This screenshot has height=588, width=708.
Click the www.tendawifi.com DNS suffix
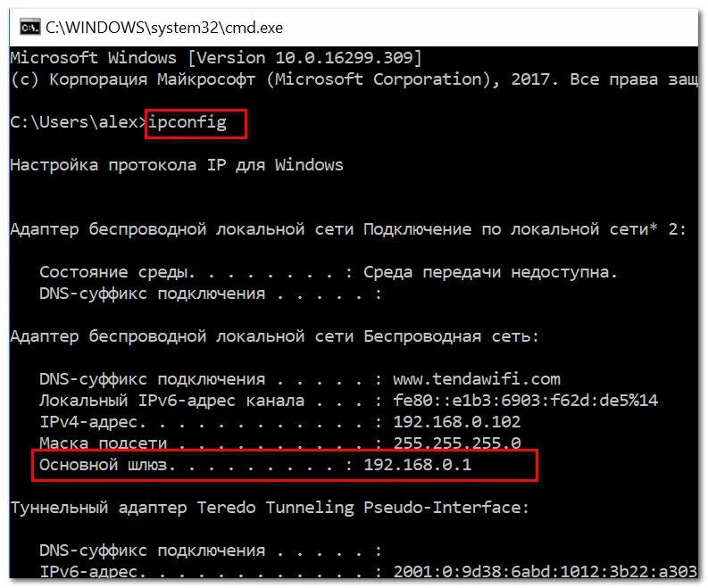point(477,378)
